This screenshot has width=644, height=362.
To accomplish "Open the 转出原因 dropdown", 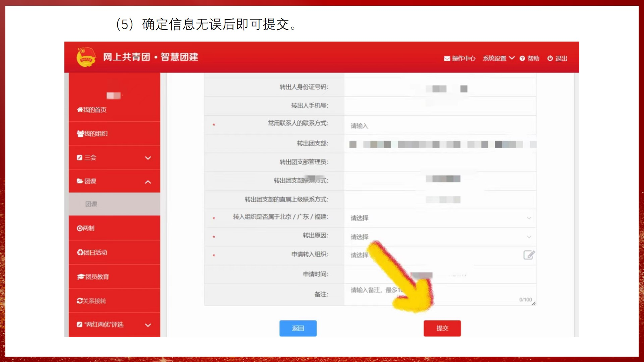I will click(x=439, y=237).
